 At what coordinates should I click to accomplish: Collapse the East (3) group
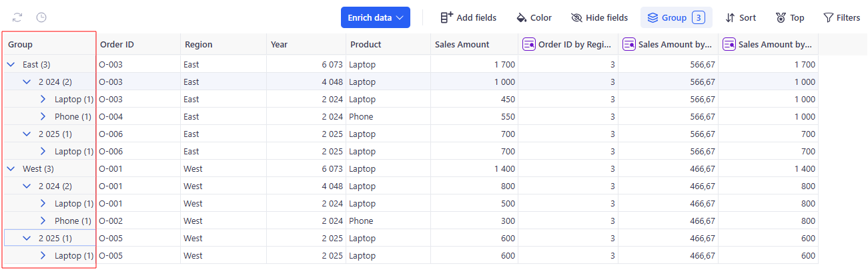pos(11,65)
